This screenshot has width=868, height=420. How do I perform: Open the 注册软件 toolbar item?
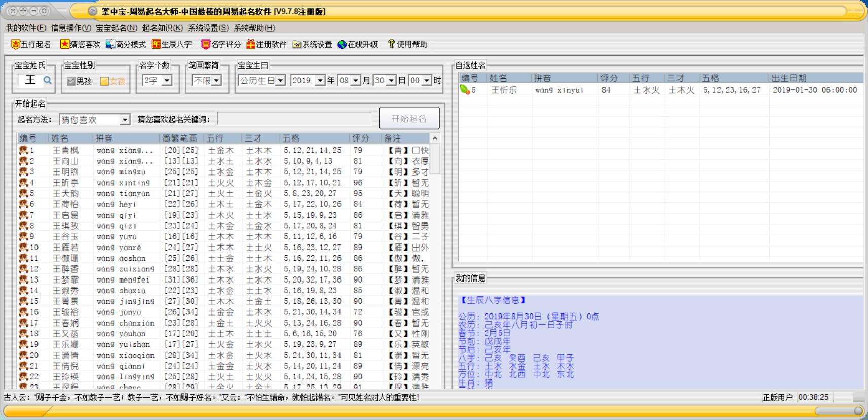pos(267,44)
